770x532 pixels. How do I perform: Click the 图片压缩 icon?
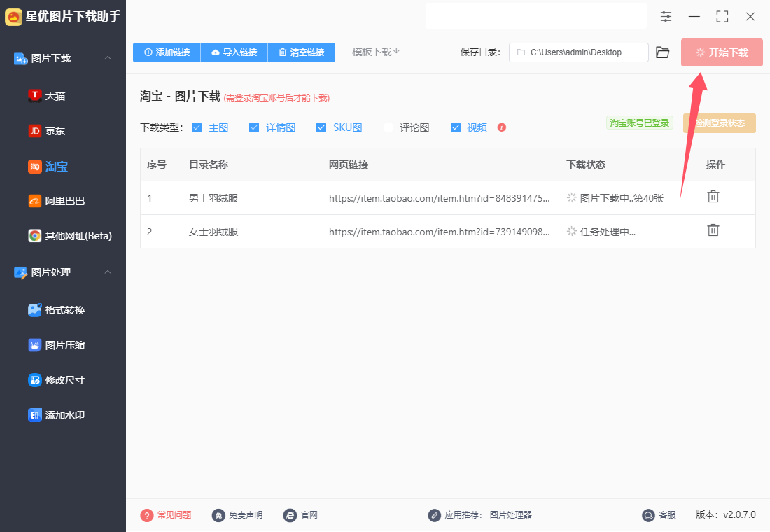34,345
